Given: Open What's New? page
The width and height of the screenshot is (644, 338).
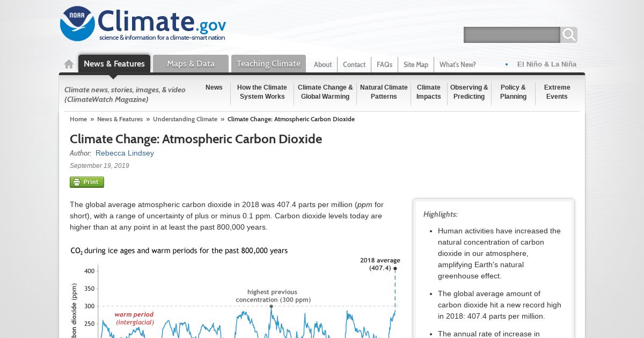Looking at the screenshot, I should coord(457,64).
